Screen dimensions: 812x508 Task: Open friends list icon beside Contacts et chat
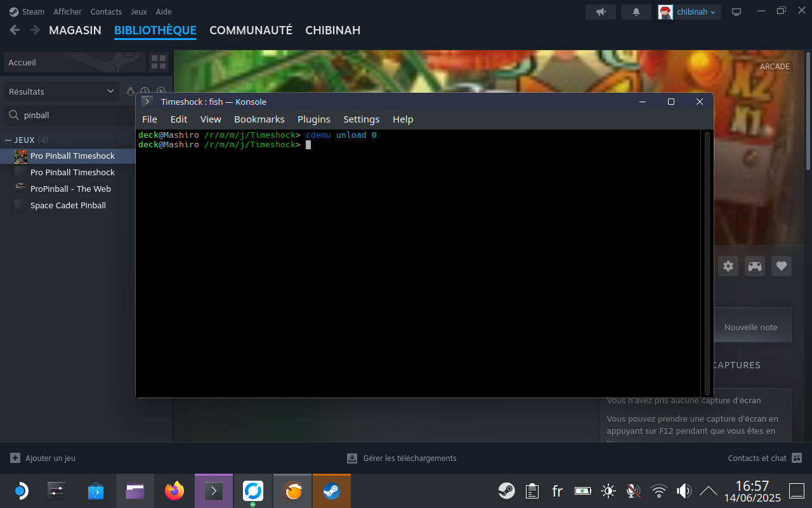tap(797, 458)
